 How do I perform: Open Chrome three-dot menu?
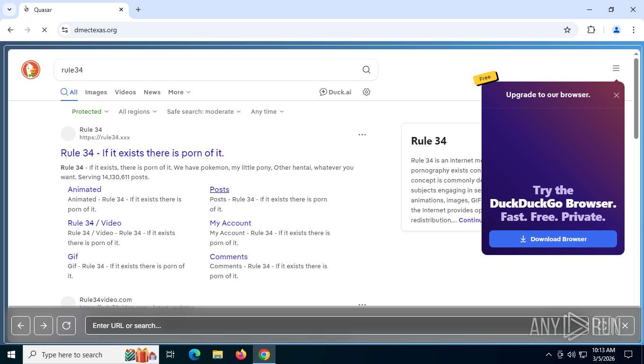click(x=634, y=30)
